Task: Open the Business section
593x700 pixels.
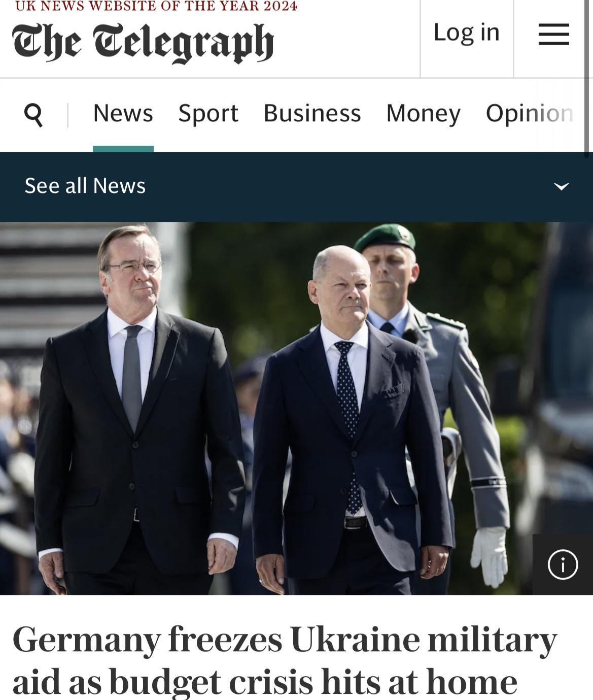Action: (312, 113)
